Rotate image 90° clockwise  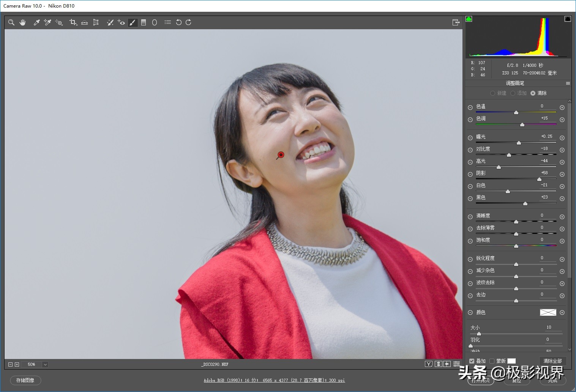(x=188, y=22)
